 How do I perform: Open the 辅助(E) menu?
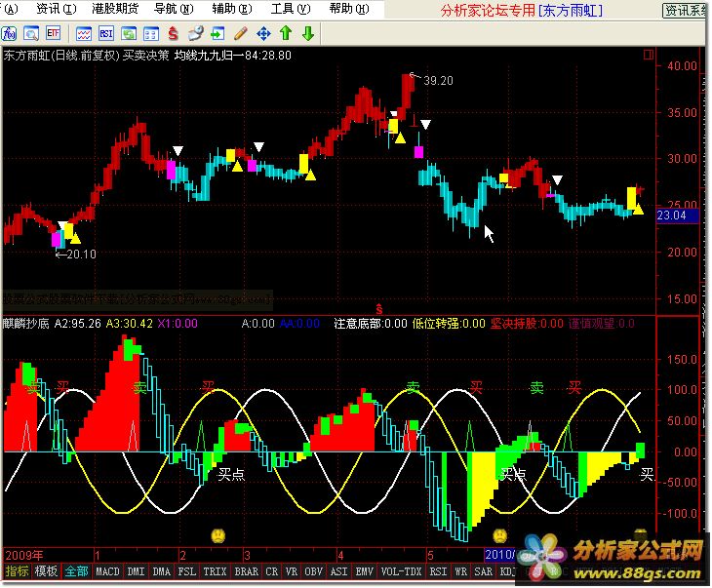coord(232,9)
